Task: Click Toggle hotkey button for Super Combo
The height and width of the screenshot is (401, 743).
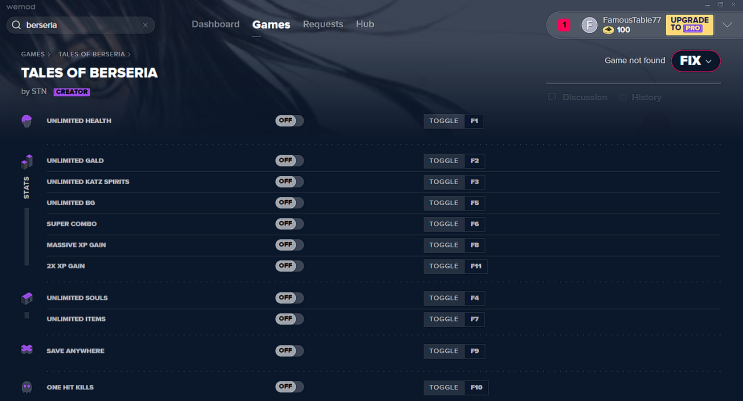Action: click(444, 224)
